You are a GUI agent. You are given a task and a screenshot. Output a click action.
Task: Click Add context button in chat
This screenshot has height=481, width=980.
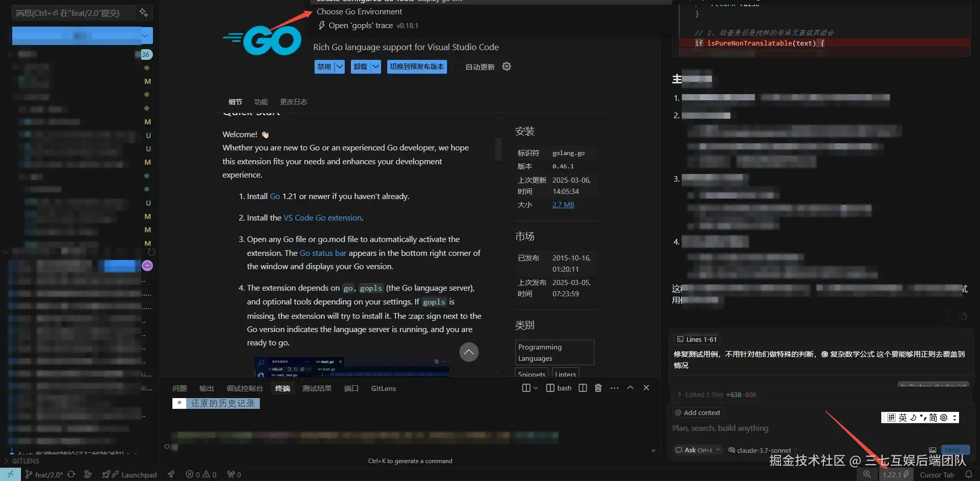click(x=698, y=412)
